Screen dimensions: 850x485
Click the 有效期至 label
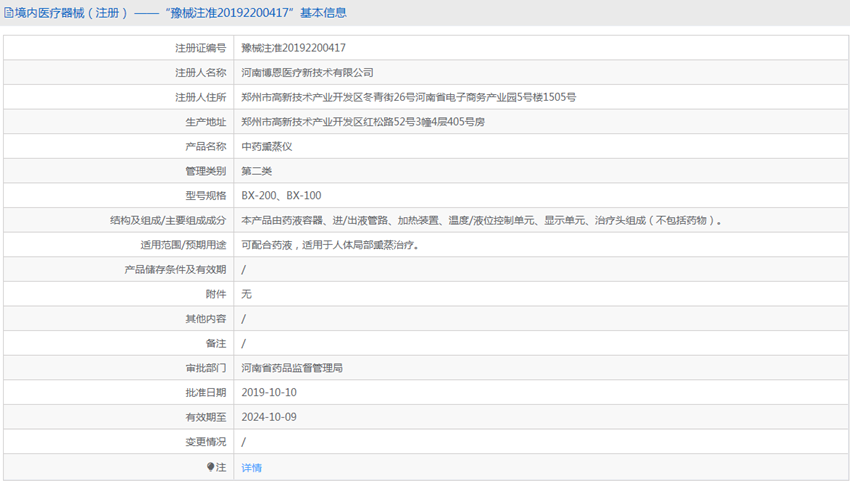[x=206, y=417]
